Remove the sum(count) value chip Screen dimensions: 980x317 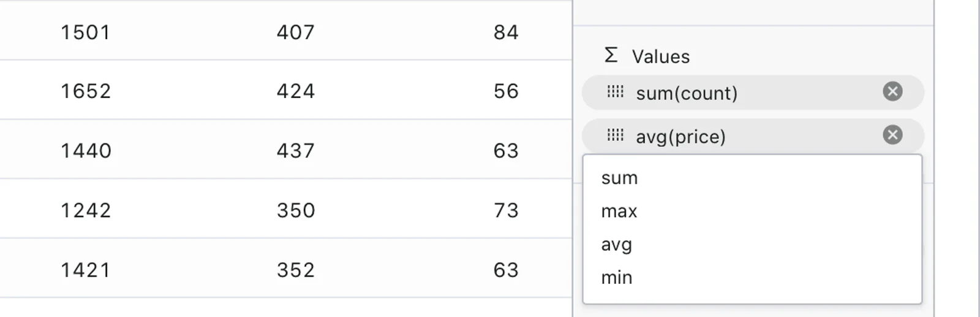pos(892,91)
